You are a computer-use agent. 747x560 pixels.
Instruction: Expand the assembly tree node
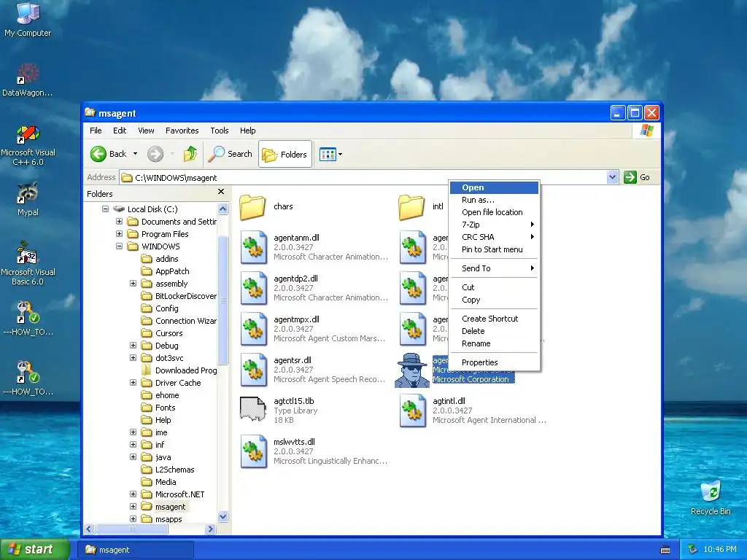pos(133,284)
